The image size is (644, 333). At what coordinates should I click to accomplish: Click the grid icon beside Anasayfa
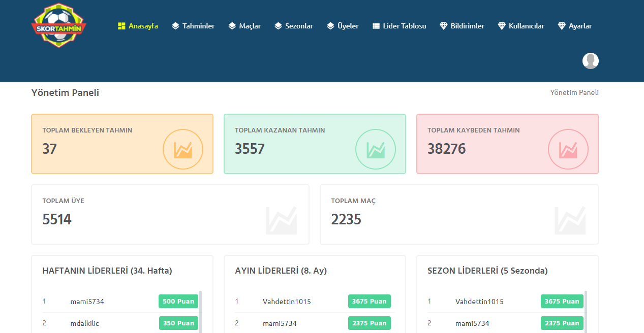pos(121,26)
